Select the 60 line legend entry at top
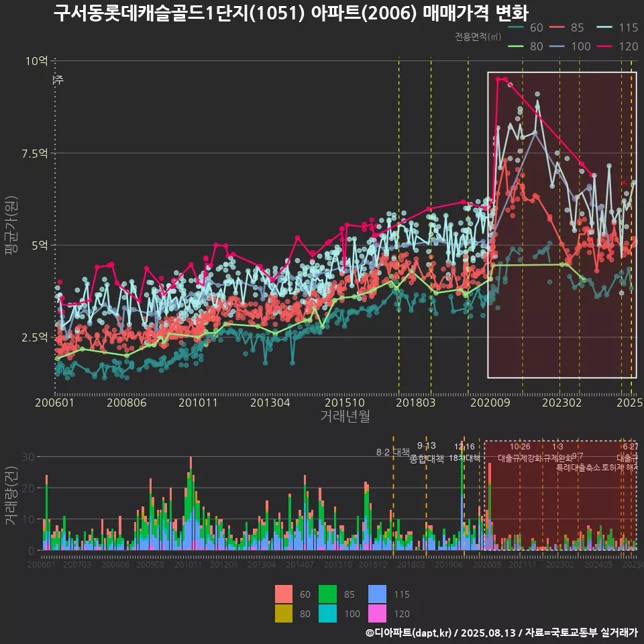 tap(526, 28)
